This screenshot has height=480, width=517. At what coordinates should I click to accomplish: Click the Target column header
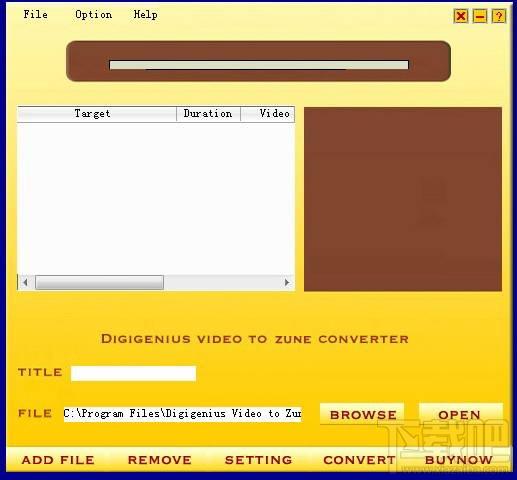(x=97, y=114)
